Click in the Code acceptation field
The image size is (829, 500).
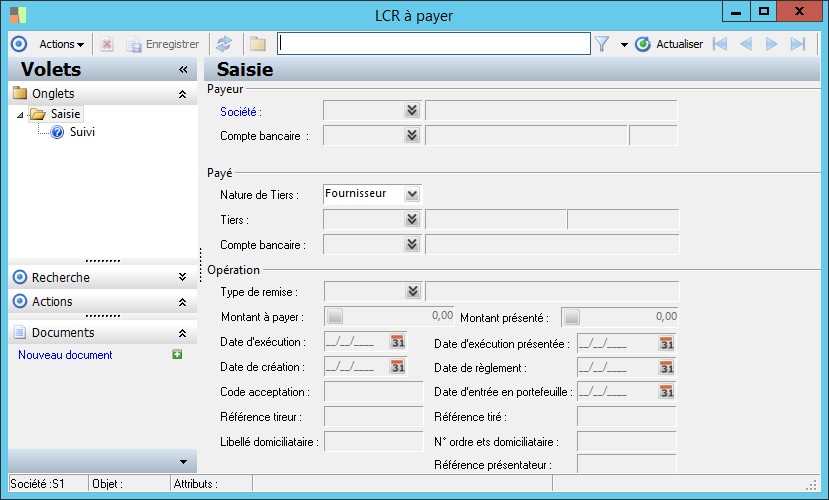coord(373,392)
